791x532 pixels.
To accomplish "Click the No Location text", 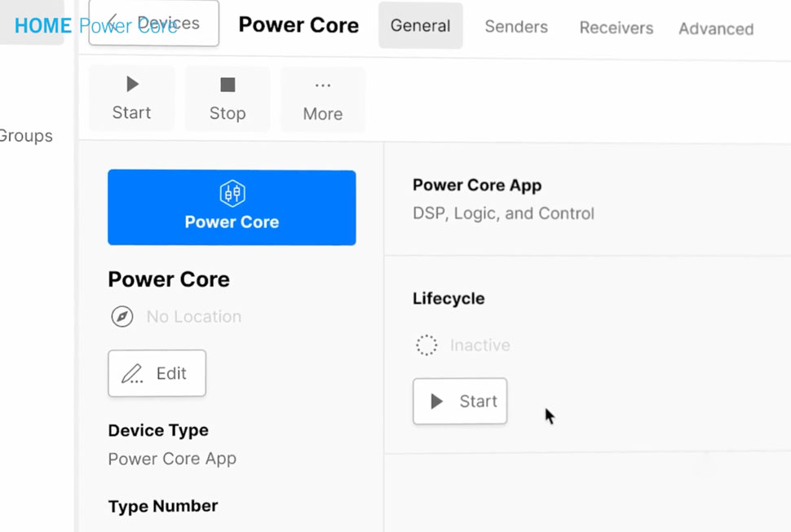I will click(x=194, y=317).
